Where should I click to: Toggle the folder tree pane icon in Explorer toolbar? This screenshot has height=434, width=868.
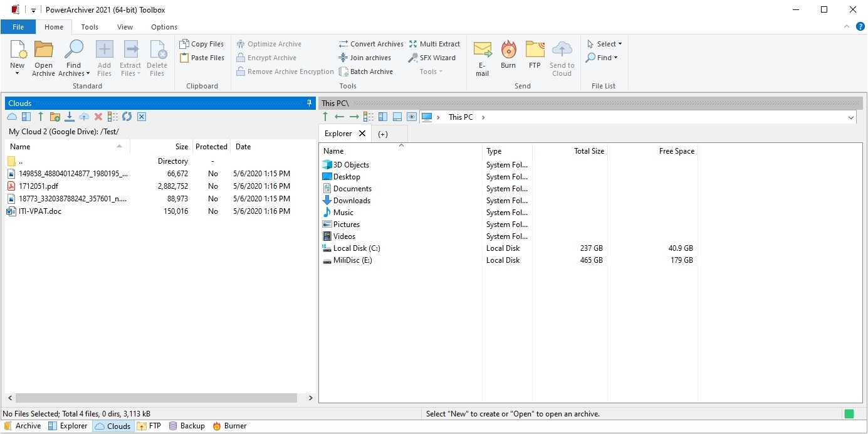click(x=383, y=117)
